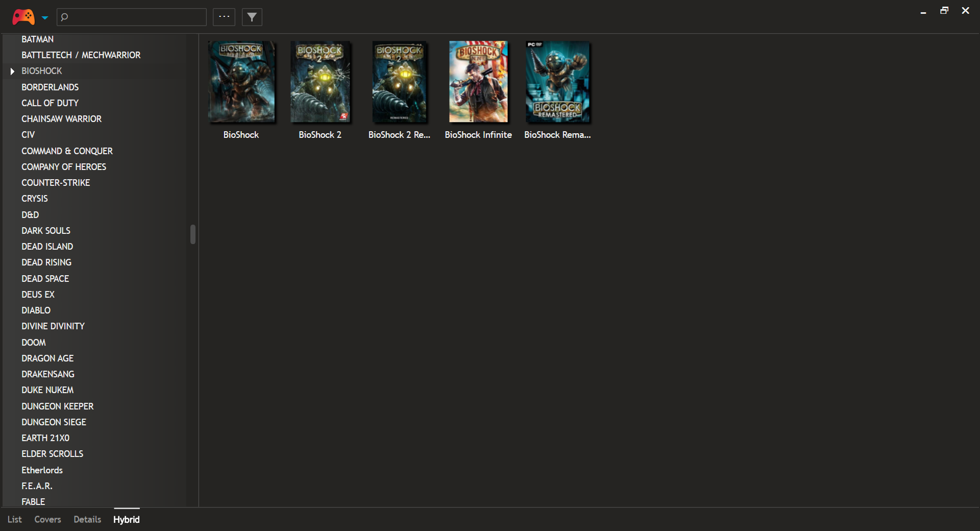Restore down the Playnite window
The height and width of the screenshot is (531, 980).
coord(944,11)
